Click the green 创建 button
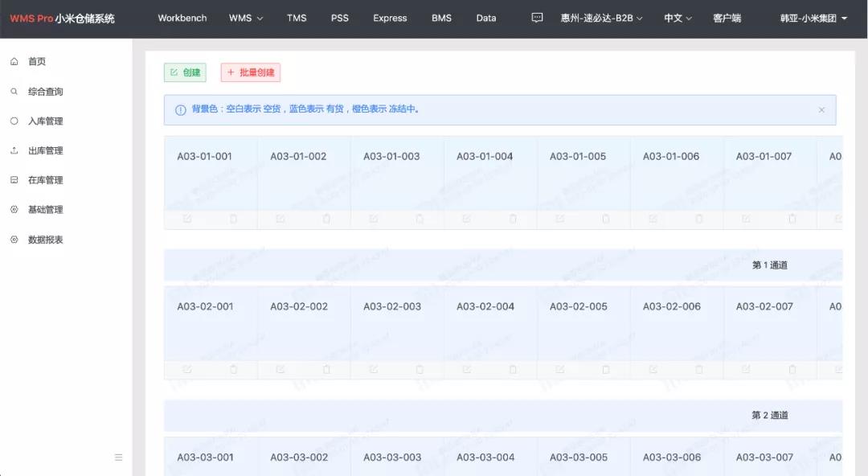The image size is (868, 476). pos(185,72)
